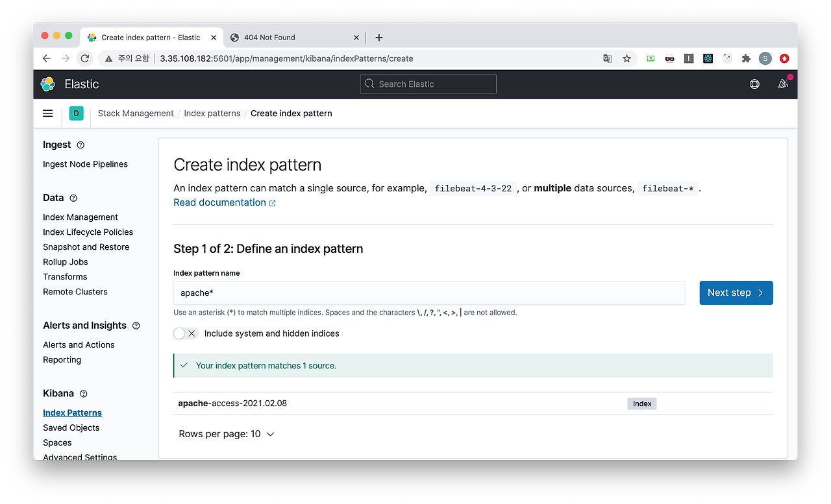The width and height of the screenshot is (831, 504).
Task: Click the red update arrow icon
Action: coord(784,58)
